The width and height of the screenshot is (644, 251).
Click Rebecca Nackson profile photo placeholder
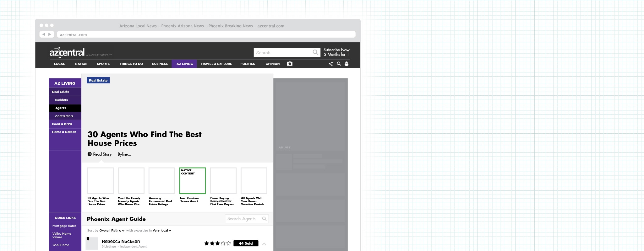(92, 243)
